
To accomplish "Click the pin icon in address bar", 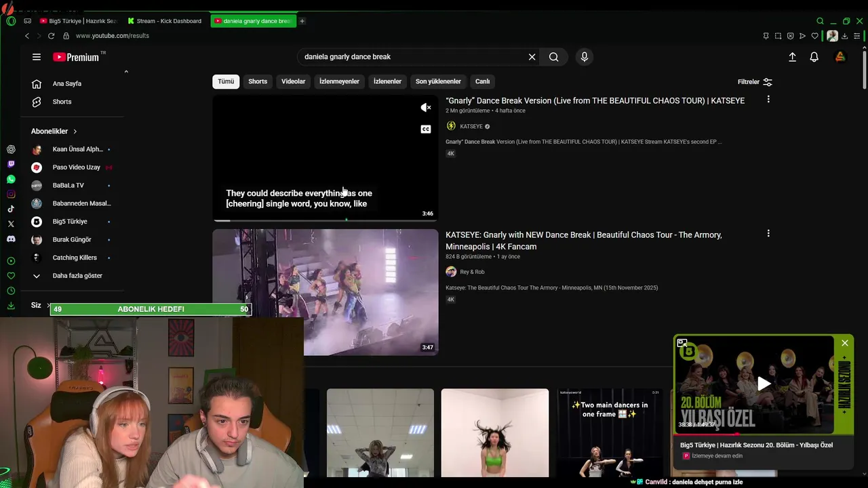I will [766, 36].
